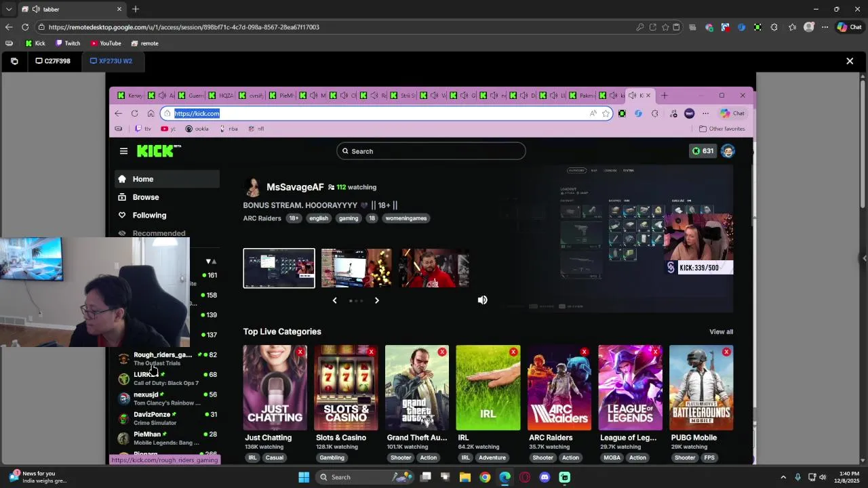Open Rough_riders_ga... channel in sidebar
Image resolution: width=868 pixels, height=488 pixels.
click(167, 359)
